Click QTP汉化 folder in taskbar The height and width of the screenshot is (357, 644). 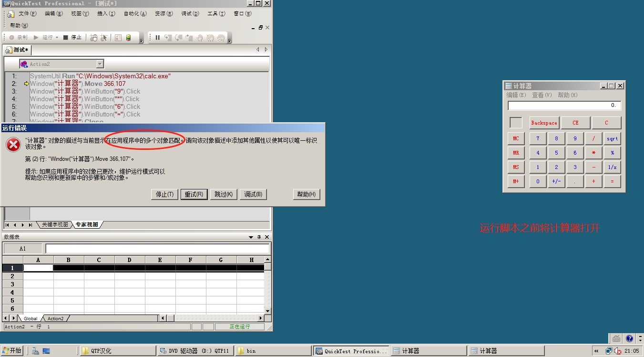pyautogui.click(x=117, y=351)
